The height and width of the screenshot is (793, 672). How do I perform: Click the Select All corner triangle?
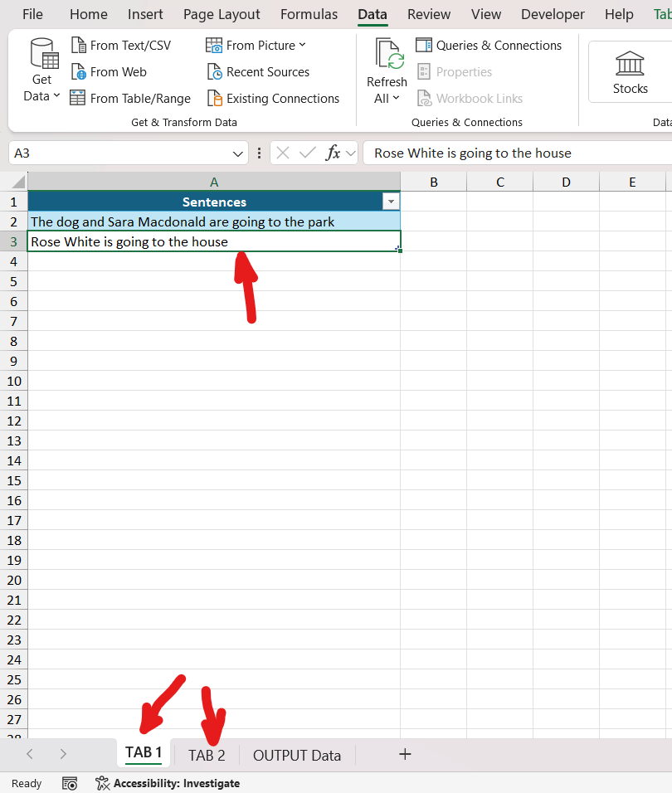pos(19,182)
